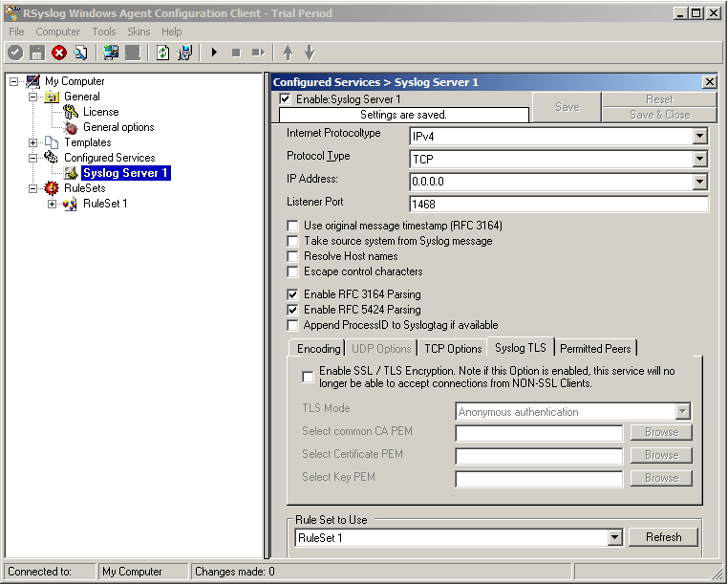
Task: Switch to the Encoding tab
Action: (x=318, y=349)
